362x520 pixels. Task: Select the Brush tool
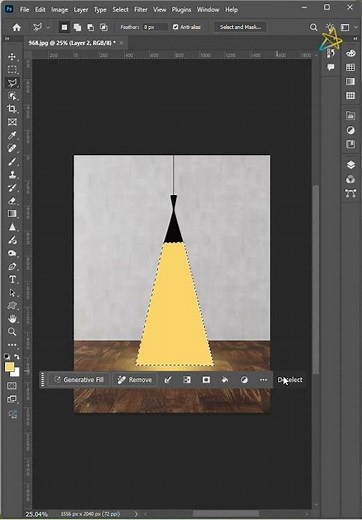[x=12, y=162]
